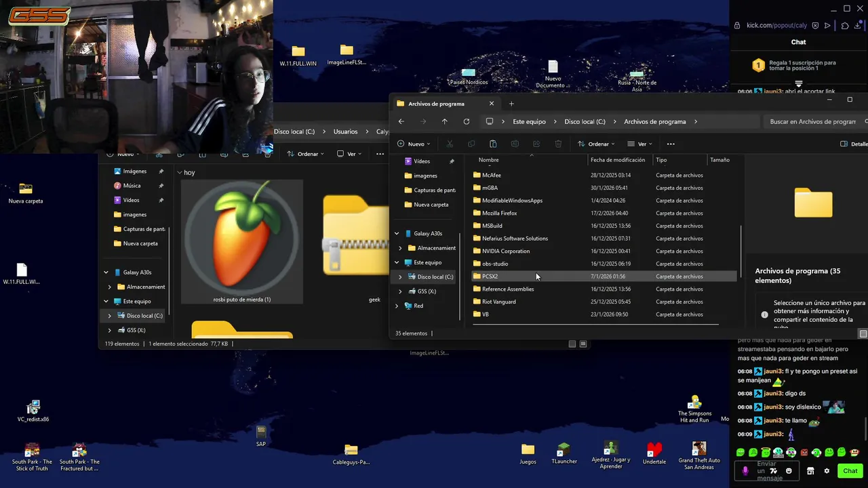Image resolution: width=868 pixels, height=488 pixels.
Task: Click the Delete trash icon in front Explorer
Action: [558, 144]
